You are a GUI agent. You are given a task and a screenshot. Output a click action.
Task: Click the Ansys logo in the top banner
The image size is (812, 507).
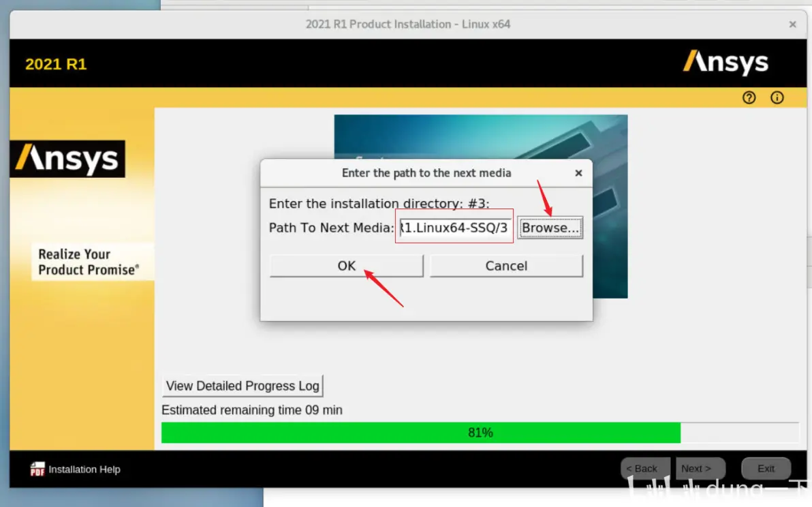click(725, 62)
